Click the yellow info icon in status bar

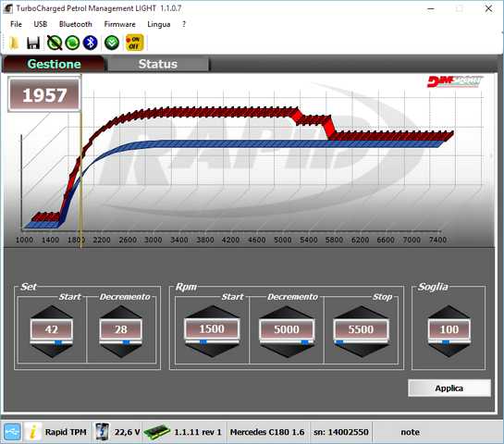coord(33,432)
